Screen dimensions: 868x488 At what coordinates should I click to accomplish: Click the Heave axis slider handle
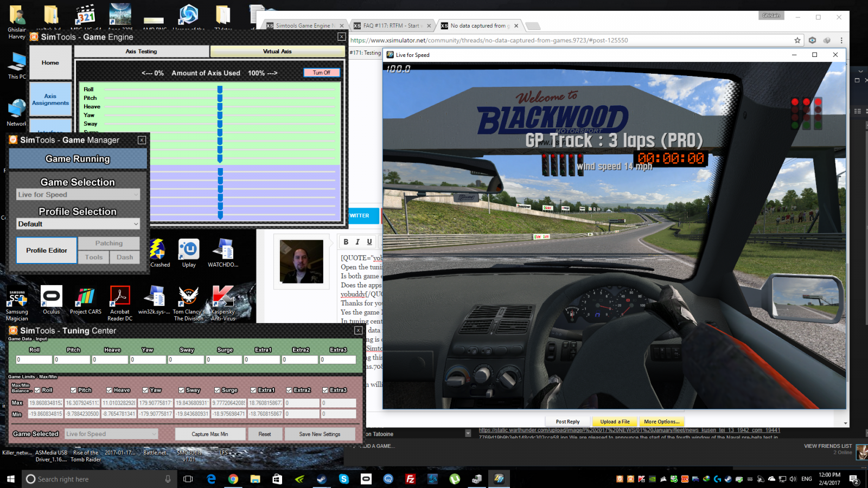coord(220,107)
